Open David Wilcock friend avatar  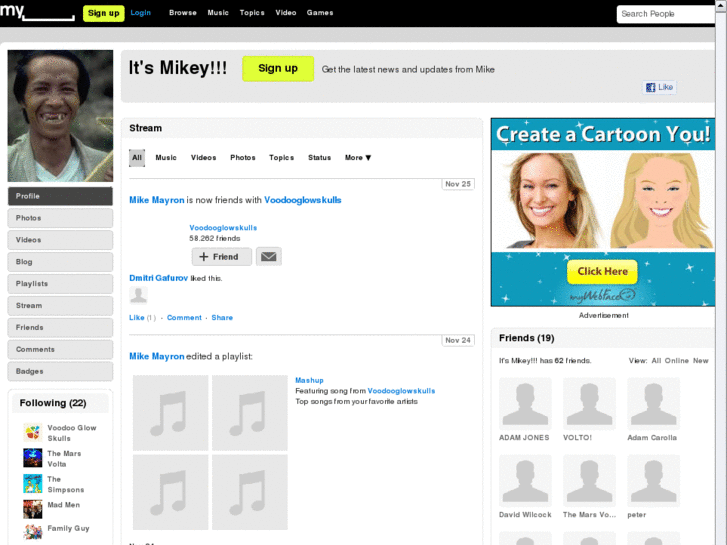click(x=525, y=481)
